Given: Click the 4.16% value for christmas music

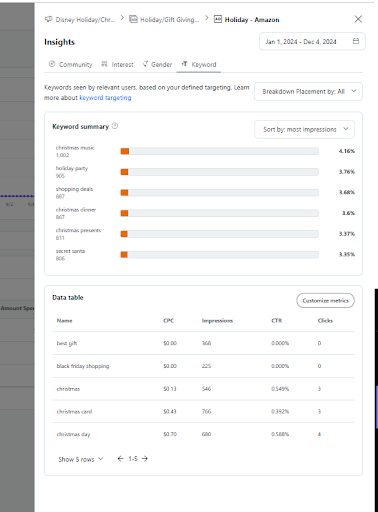Looking at the screenshot, I should click(x=347, y=151).
